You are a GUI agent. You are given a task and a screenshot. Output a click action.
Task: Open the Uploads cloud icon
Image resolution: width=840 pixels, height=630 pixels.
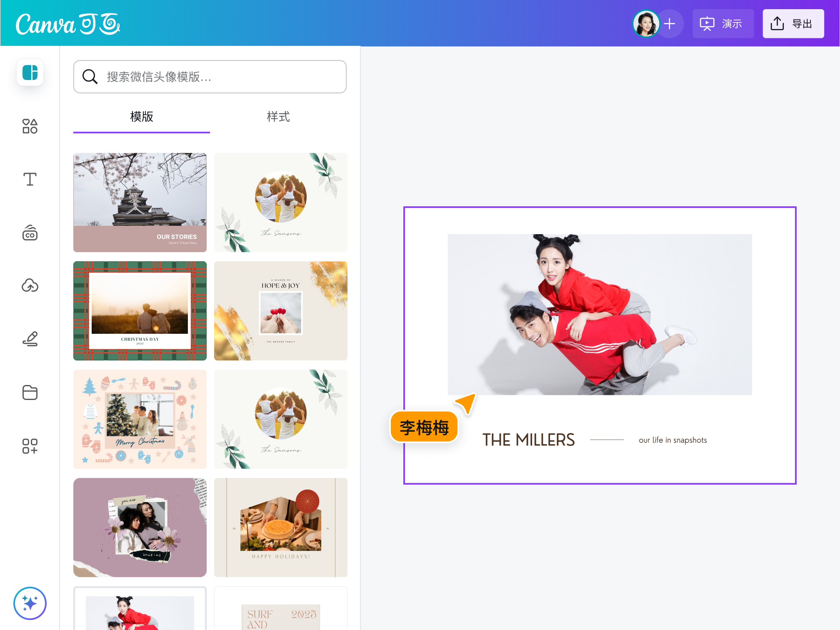(30, 286)
